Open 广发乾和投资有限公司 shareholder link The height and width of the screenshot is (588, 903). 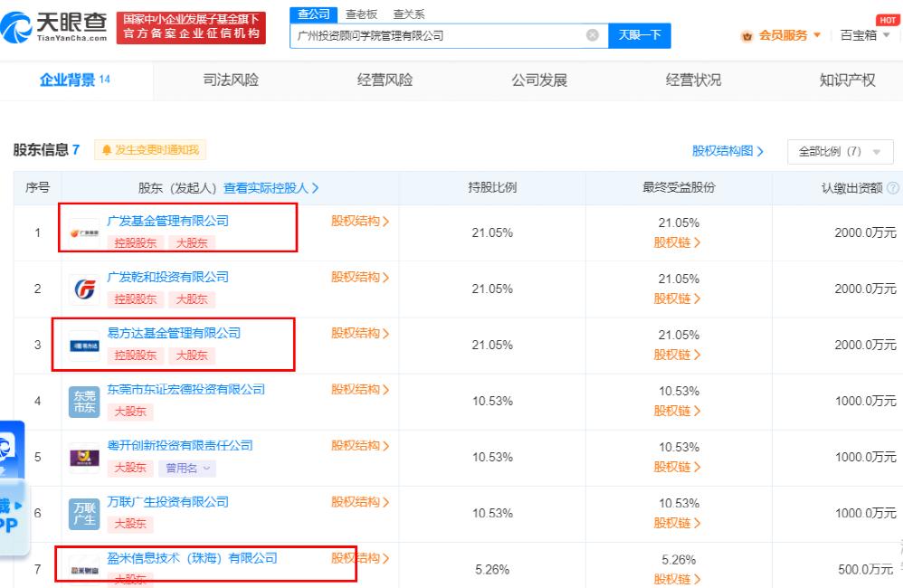[167, 277]
